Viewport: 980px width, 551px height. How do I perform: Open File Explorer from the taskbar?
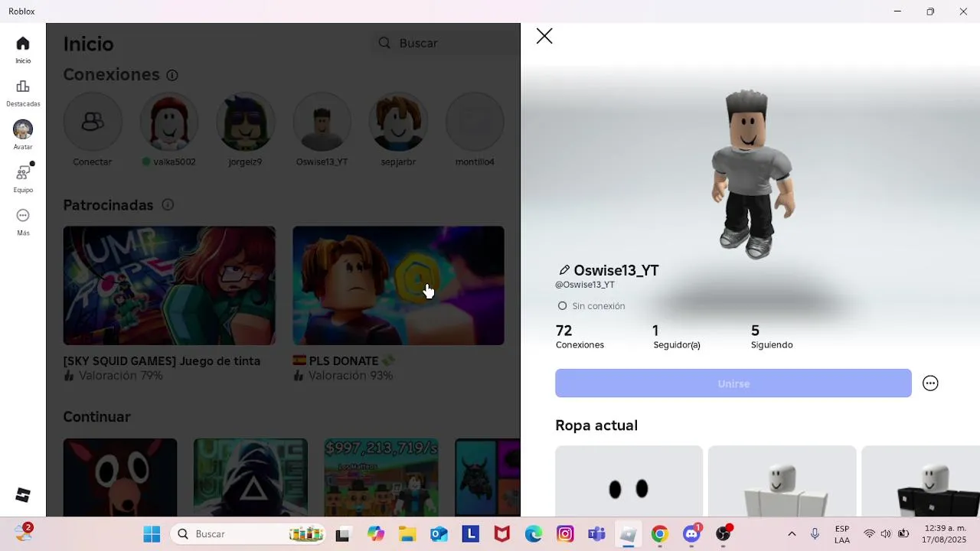[407, 534]
